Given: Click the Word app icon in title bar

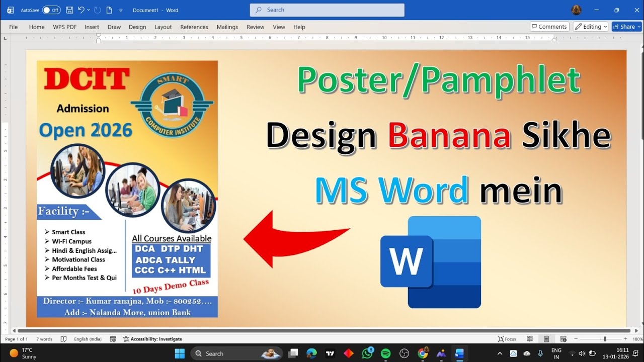Looking at the screenshot, I should [11, 10].
